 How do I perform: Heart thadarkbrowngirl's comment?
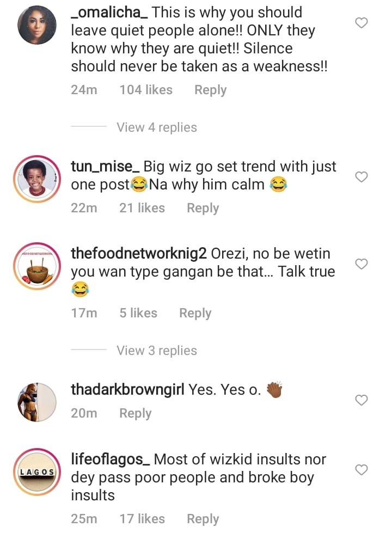(362, 400)
